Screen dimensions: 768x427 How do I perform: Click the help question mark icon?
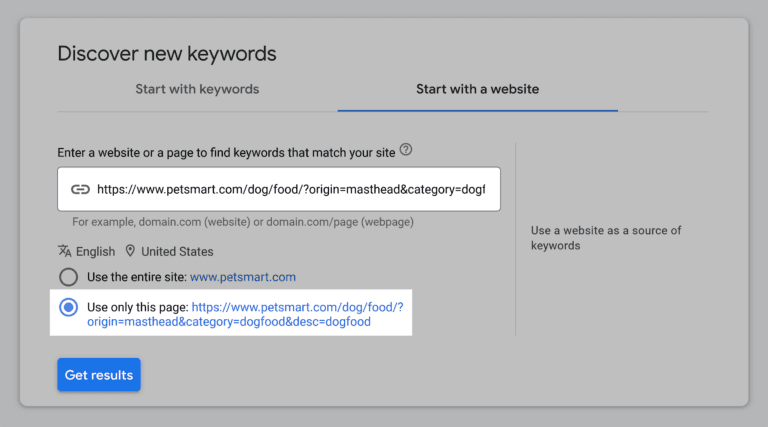406,149
